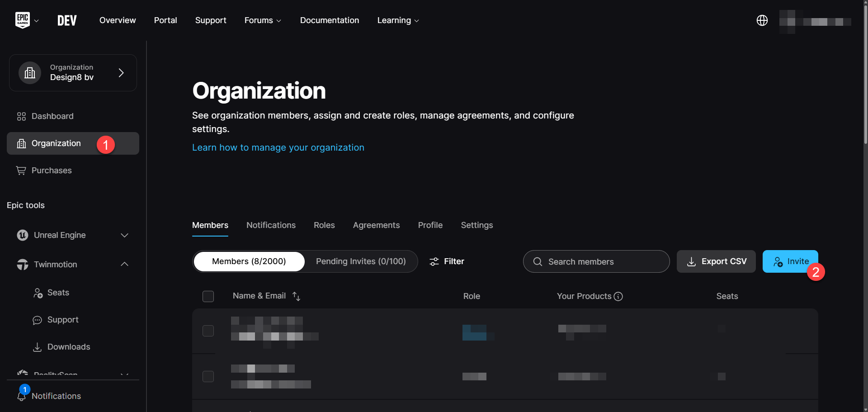Switch to the Members tab

[210, 225]
